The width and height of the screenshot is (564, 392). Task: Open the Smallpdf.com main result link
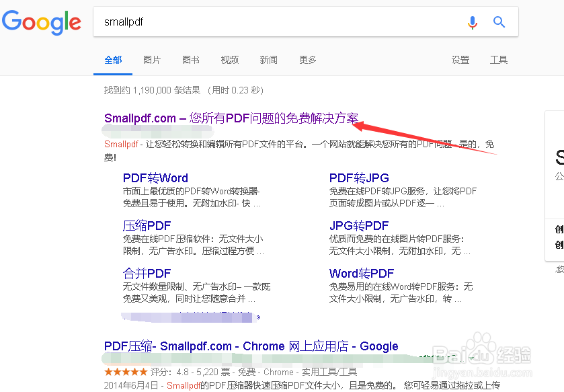coord(231,118)
